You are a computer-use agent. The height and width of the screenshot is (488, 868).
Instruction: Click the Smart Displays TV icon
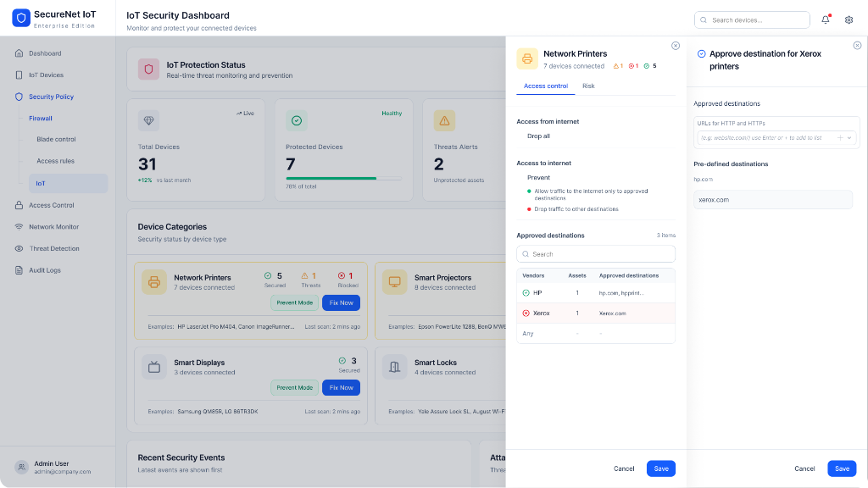[x=154, y=367]
